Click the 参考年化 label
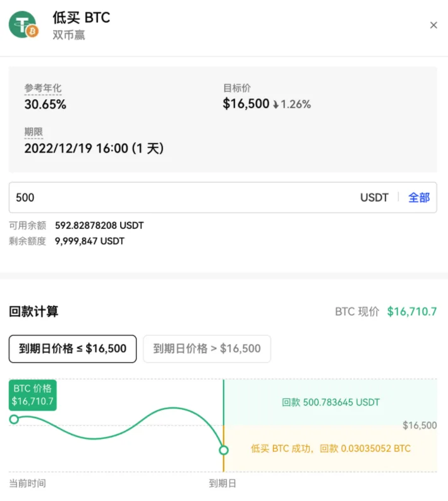The height and width of the screenshot is (501, 448). (x=43, y=88)
